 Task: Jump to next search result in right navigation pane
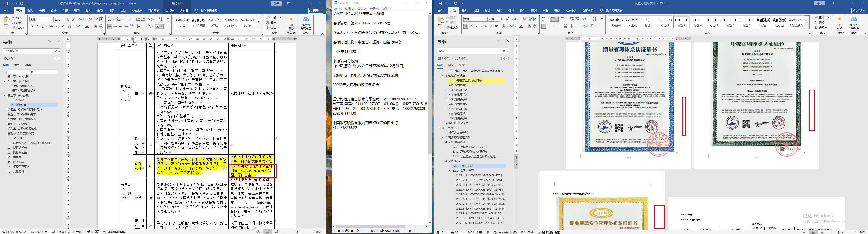[507, 59]
